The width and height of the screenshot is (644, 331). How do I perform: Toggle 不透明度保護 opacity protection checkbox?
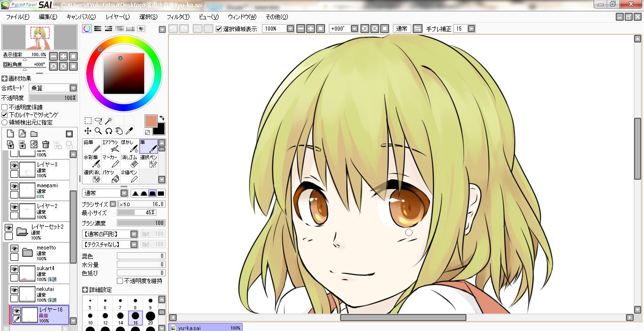click(5, 108)
